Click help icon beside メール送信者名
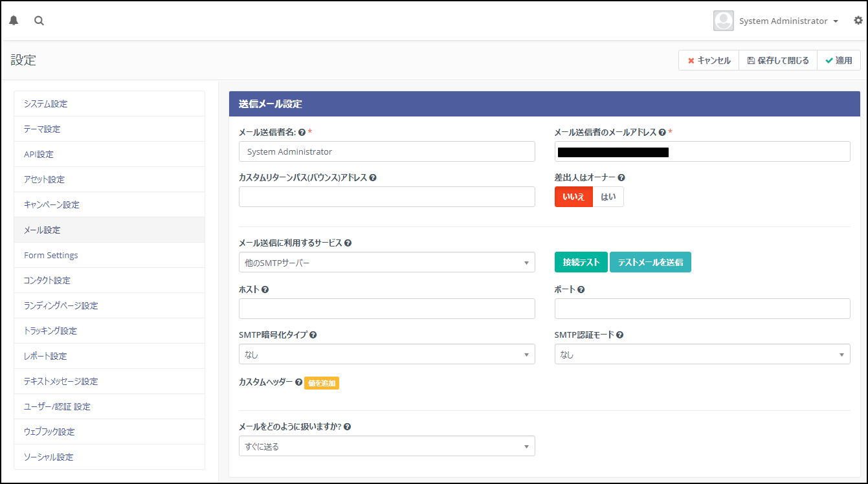 (x=302, y=133)
